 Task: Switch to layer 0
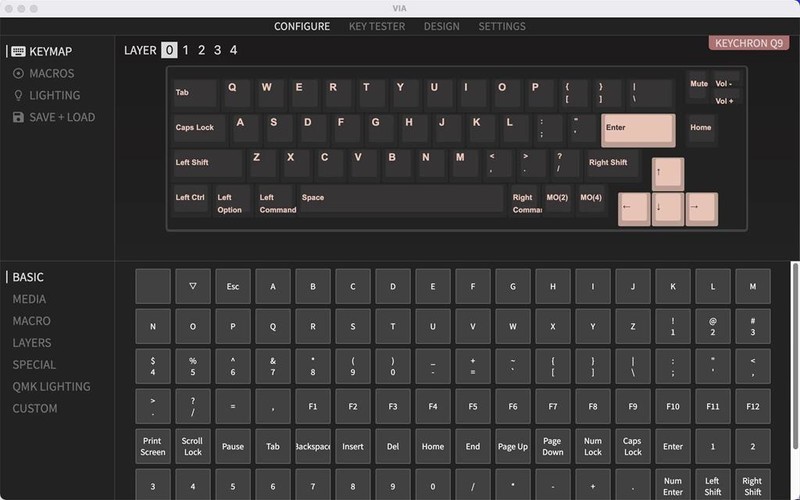coord(169,50)
